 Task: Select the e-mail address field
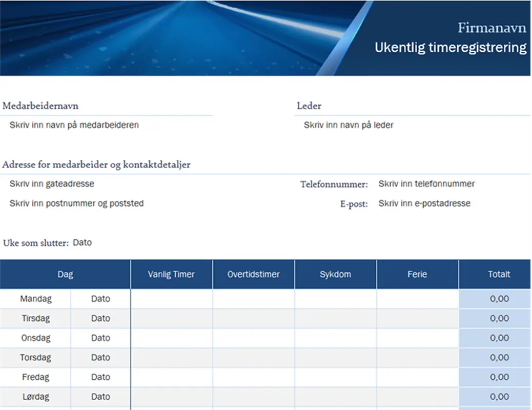tap(425, 203)
